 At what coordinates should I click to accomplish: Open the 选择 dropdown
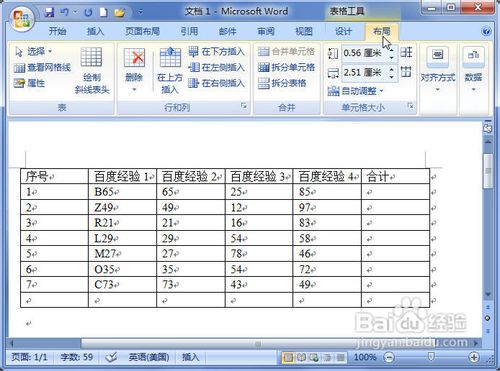click(34, 51)
